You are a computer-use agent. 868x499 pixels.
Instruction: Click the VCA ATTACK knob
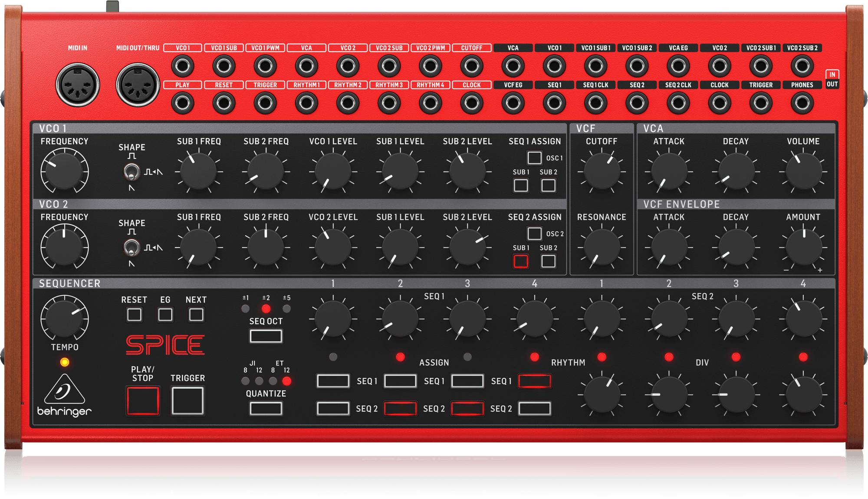[x=669, y=172]
